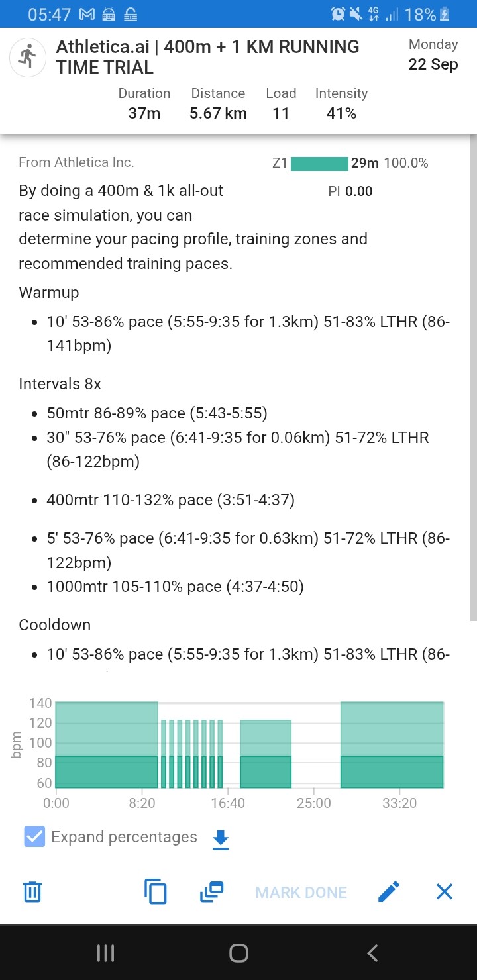Tap the Monday 22 Sep date
Screen dimensions: 477x980
pos(433,55)
